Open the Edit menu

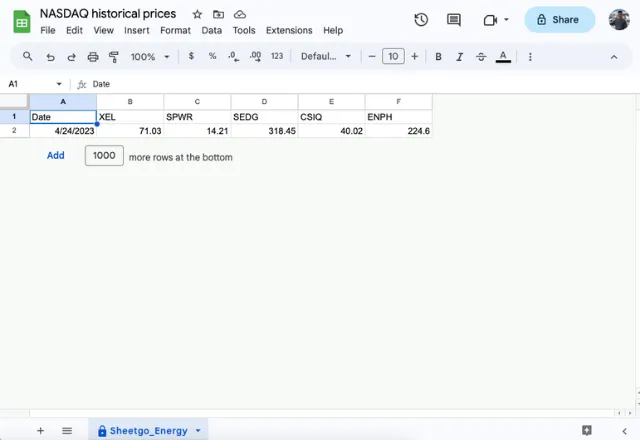(x=74, y=30)
